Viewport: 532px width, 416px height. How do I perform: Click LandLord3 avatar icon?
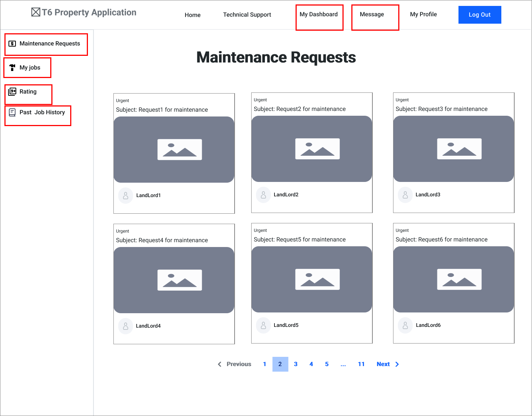coord(405,195)
